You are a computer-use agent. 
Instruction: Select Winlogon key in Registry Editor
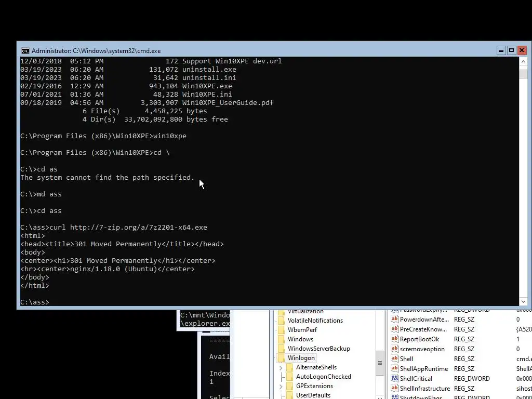tap(301, 358)
